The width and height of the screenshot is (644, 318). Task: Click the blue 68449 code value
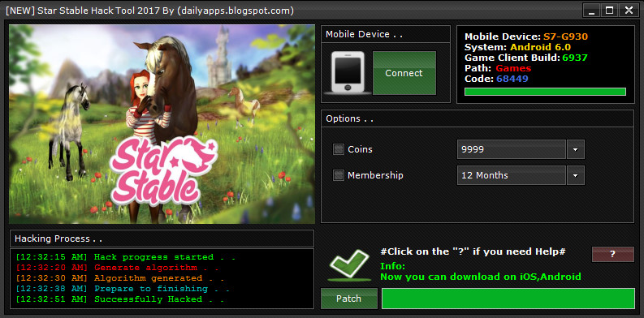click(x=512, y=79)
